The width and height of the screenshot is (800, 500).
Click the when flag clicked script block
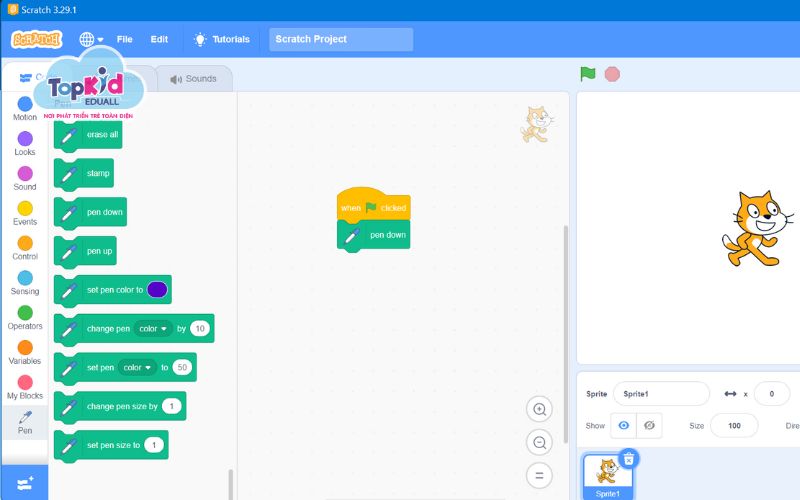[x=373, y=204]
